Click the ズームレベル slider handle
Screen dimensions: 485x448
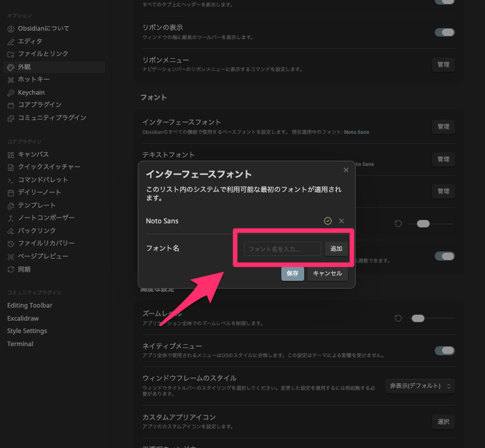pos(418,318)
